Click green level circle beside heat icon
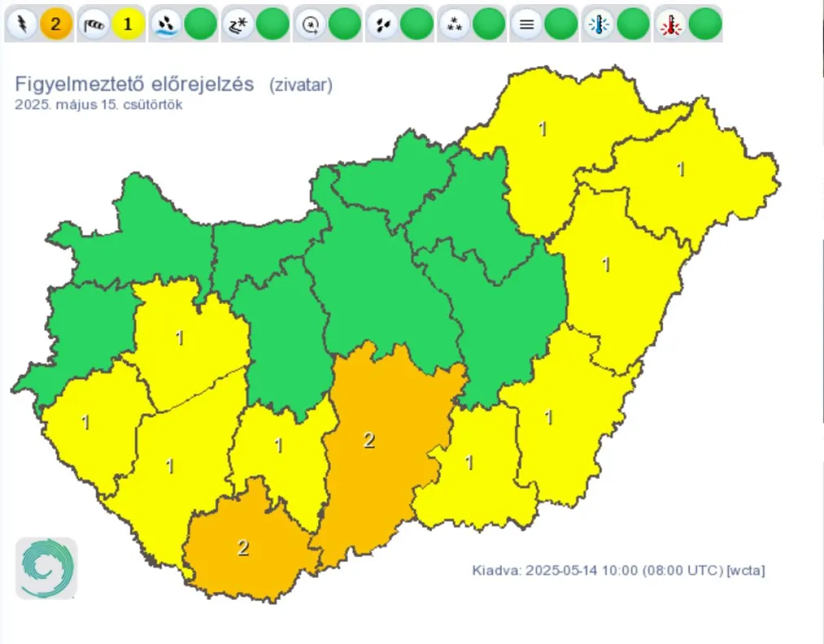 click(x=705, y=24)
